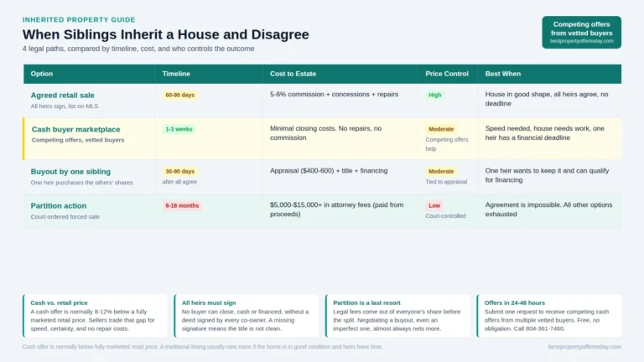Viewport: 644px width, 362px height.
Task: Click the 'Moderate' badge in Cash buyer row
Action: pyautogui.click(x=441, y=129)
